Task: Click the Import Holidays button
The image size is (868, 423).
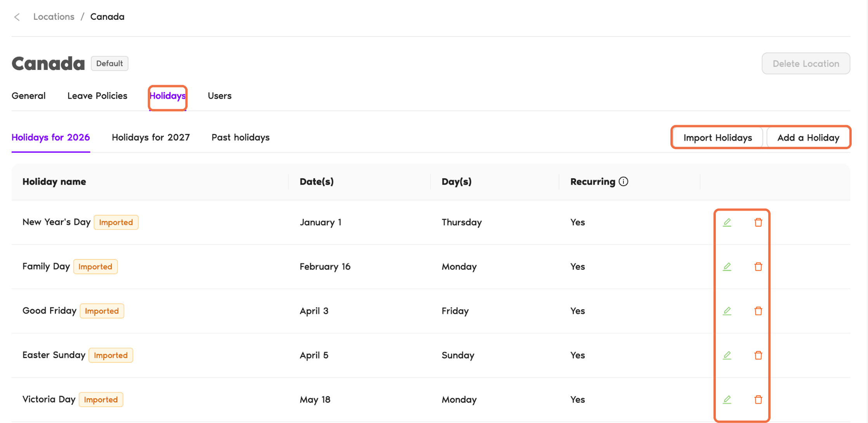Action: (718, 138)
